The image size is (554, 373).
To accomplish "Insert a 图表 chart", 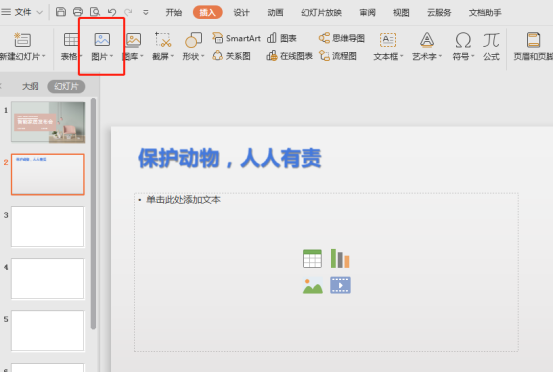I will pyautogui.click(x=282, y=38).
